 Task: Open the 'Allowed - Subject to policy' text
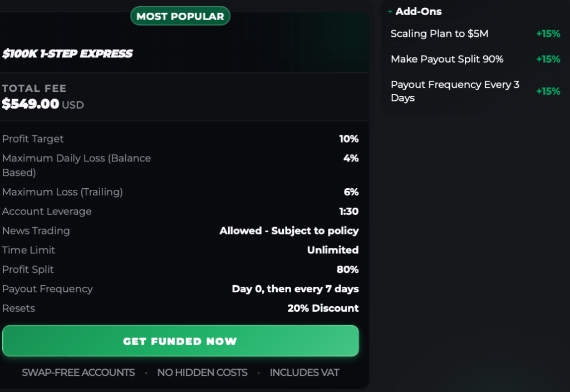[289, 231]
